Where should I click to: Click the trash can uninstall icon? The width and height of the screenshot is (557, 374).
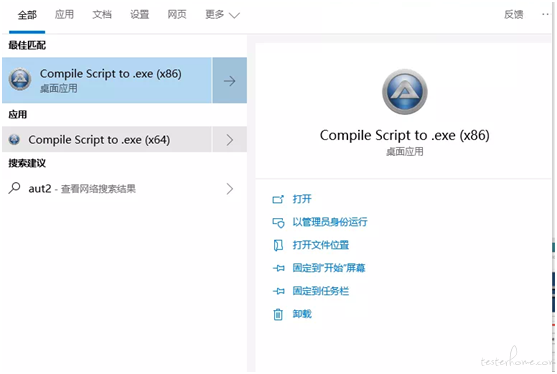click(278, 314)
